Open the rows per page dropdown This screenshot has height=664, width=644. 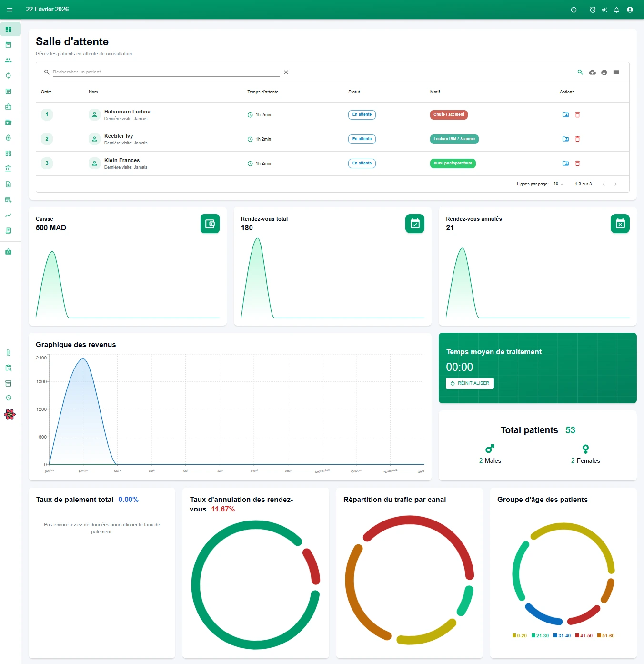coord(558,184)
